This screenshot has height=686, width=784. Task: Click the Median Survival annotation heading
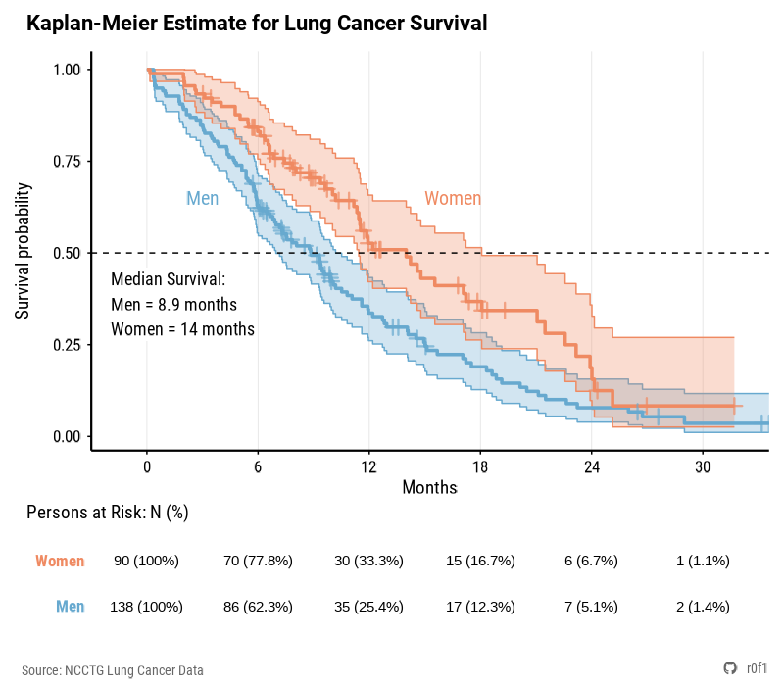168,279
